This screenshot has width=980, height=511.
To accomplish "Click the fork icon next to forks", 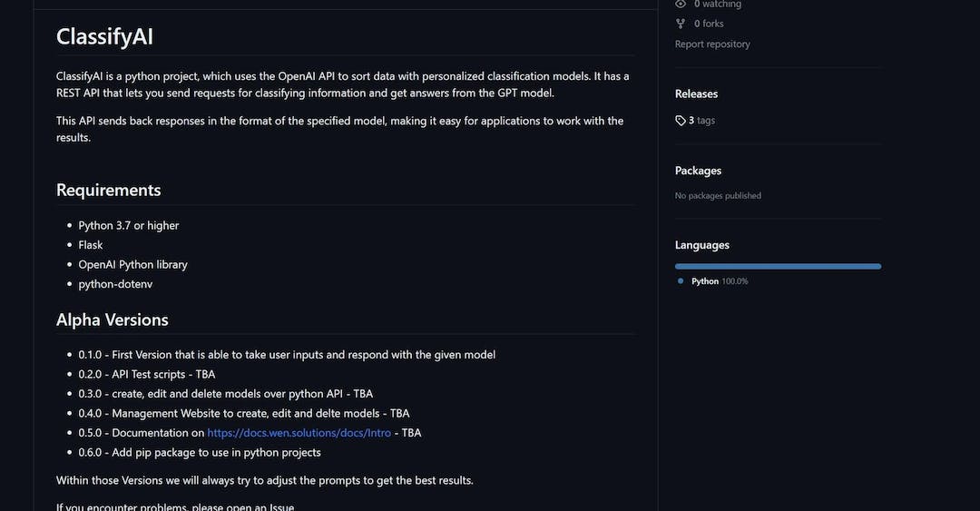I will coord(681,24).
